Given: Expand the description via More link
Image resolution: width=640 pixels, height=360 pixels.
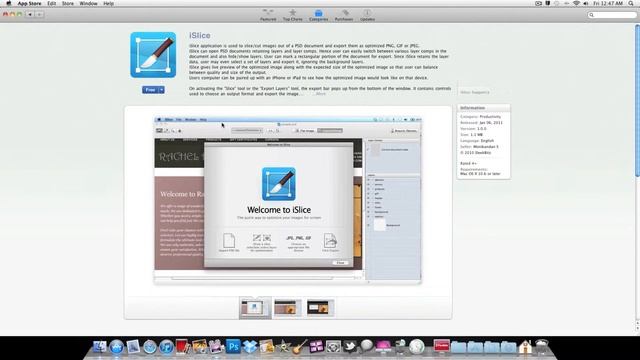Looking at the screenshot, I should click(x=321, y=94).
